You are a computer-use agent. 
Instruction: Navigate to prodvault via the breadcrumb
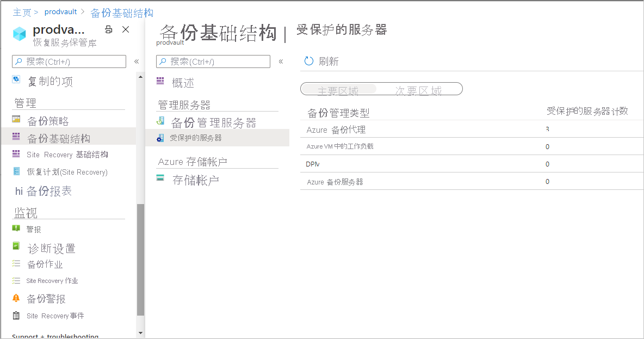60,11
